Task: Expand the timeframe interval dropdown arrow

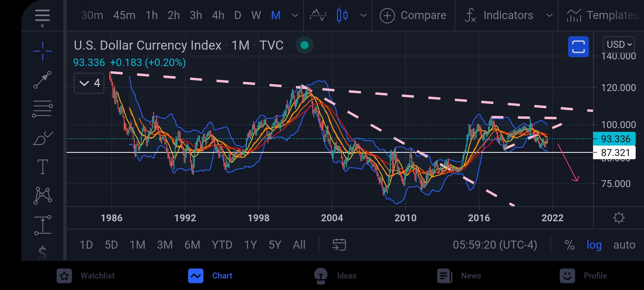Action: click(295, 15)
